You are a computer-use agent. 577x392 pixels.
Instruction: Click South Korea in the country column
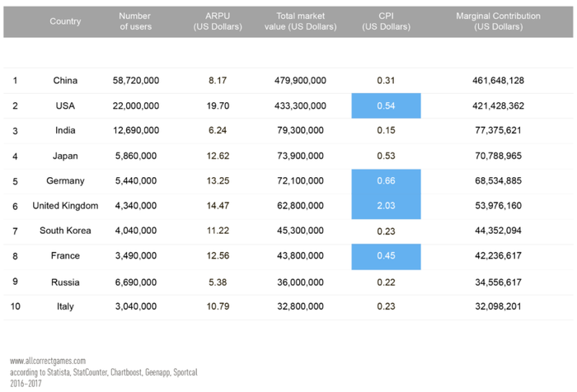(x=65, y=231)
